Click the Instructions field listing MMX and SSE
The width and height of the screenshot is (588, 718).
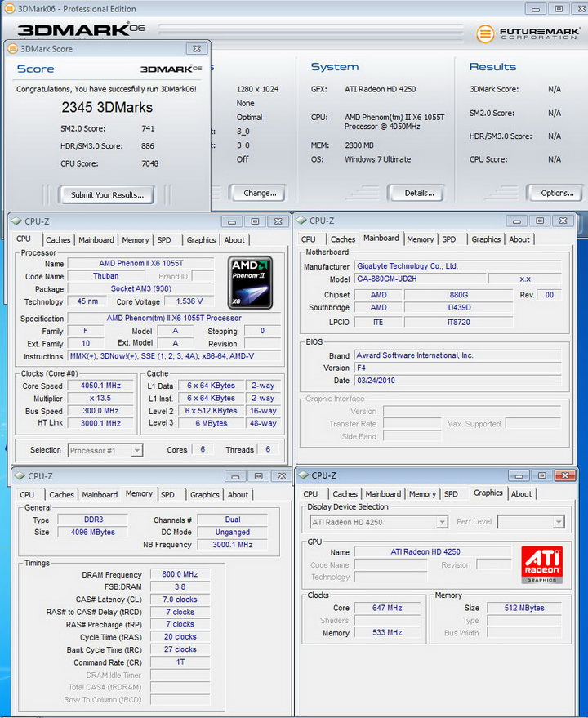[x=175, y=356]
